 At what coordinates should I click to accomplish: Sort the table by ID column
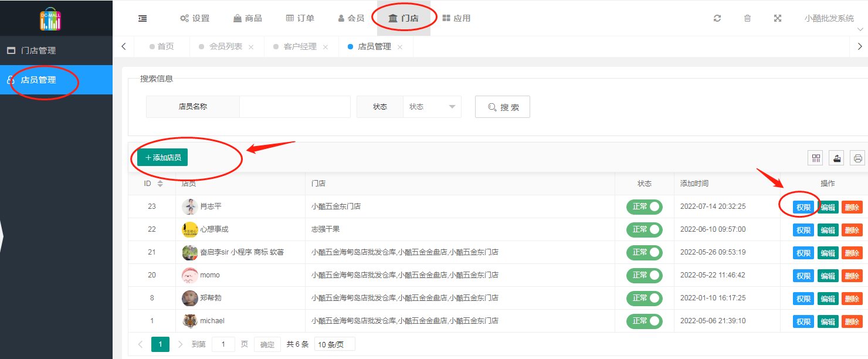point(160,184)
